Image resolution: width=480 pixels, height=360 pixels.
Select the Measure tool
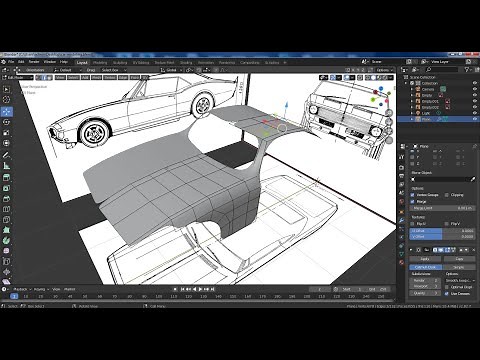(x=6, y=165)
